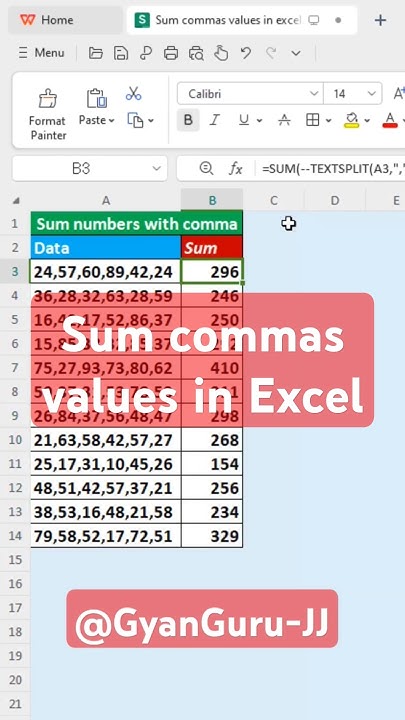Image resolution: width=405 pixels, height=720 pixels.
Task: Click cell '48,51,42,57,37,21'
Action: [x=106, y=488]
